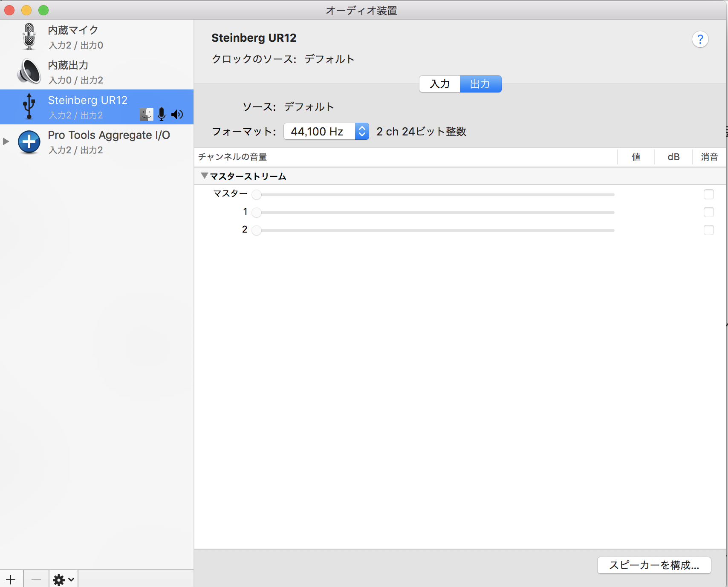
Task: Click the built-in microphone device icon
Action: (29, 37)
